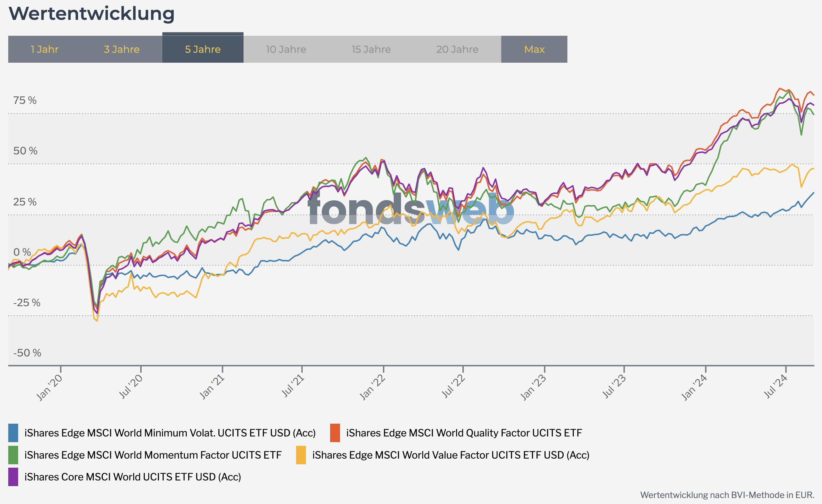Click the 5 Jahre tab
Image resolution: width=822 pixels, height=504 pixels.
(x=203, y=49)
